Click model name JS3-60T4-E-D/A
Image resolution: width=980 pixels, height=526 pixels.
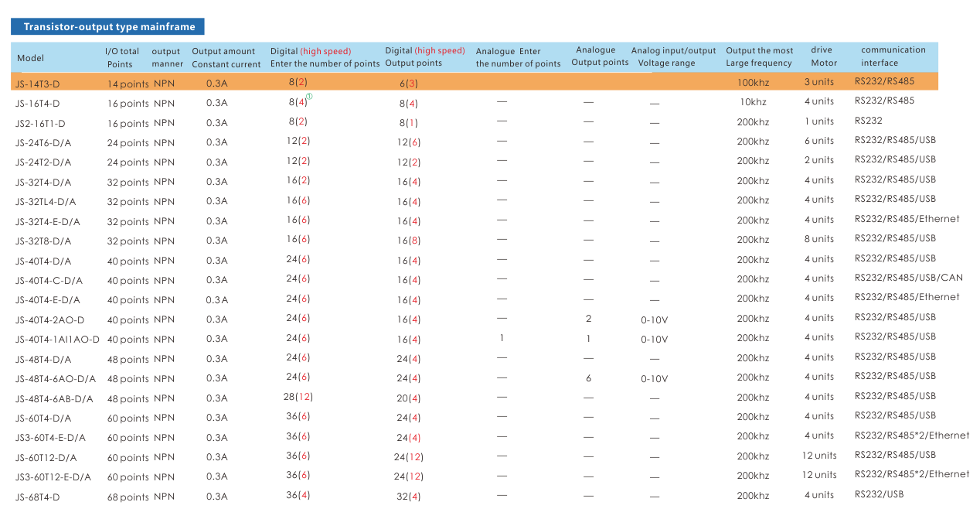(x=50, y=438)
